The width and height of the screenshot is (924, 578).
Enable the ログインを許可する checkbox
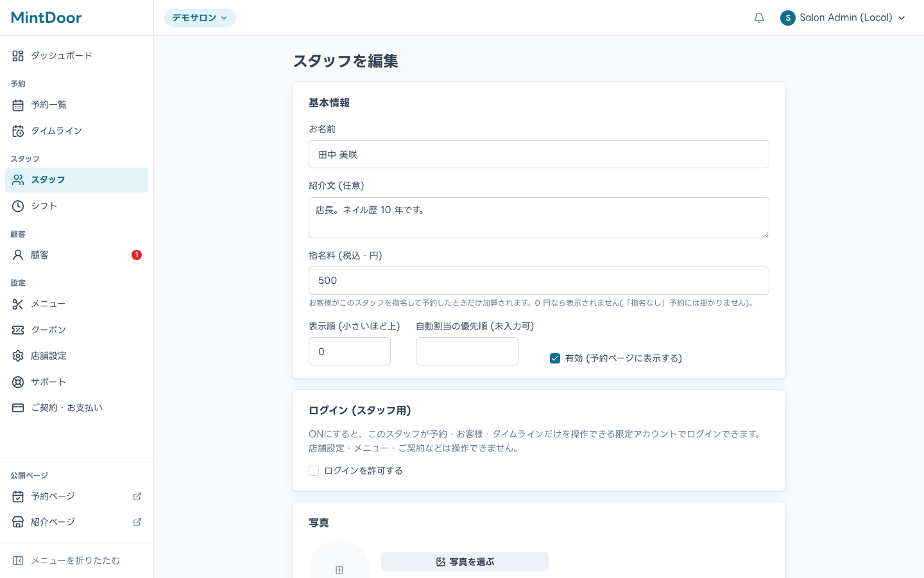(314, 471)
